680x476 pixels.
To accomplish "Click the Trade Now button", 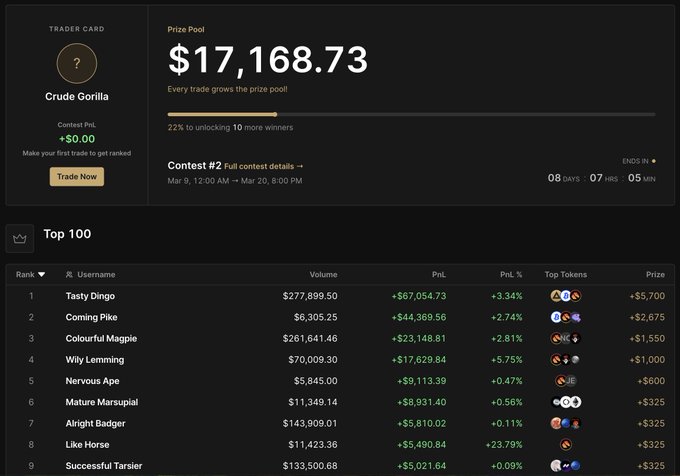I will coord(77,176).
